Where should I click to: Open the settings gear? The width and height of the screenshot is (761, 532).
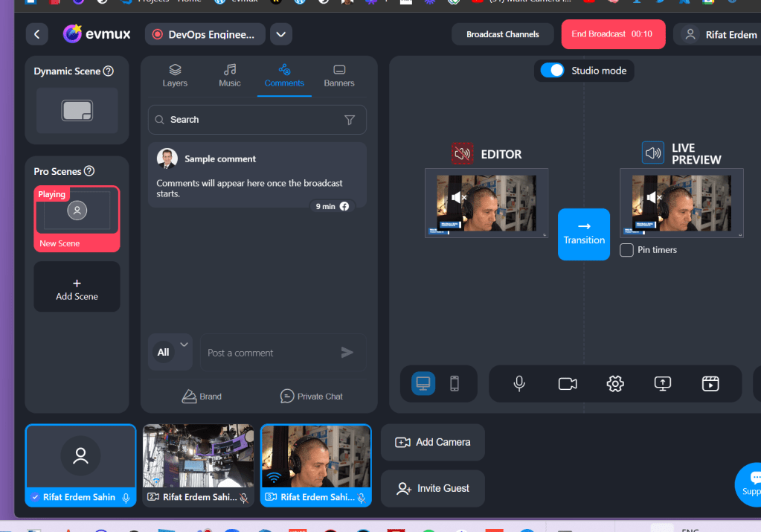tap(615, 383)
